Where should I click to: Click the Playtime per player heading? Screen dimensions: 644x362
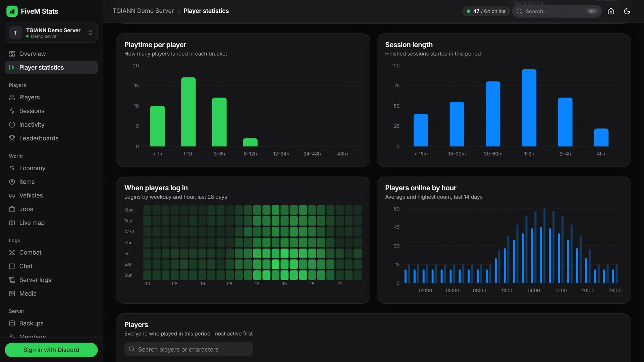155,45
